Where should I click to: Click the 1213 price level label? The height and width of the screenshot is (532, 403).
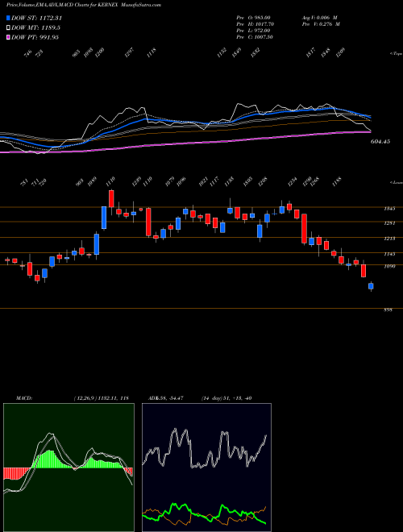coord(389,239)
